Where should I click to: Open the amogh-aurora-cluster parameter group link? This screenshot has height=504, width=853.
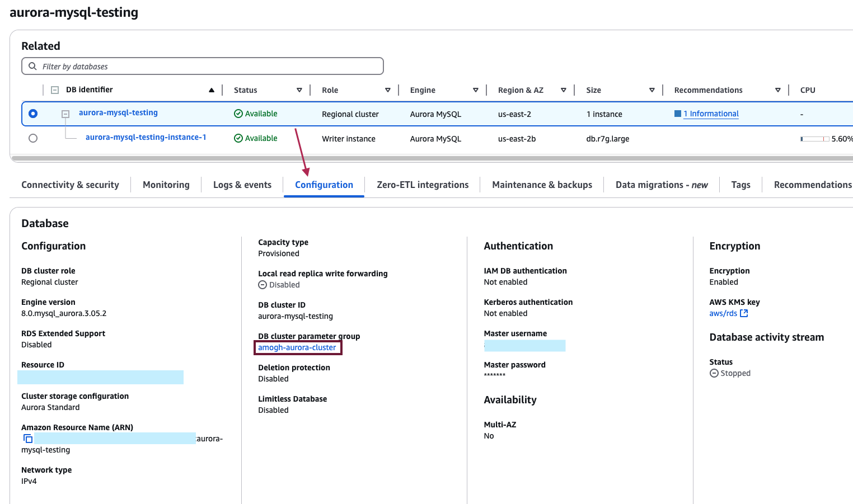pos(297,347)
